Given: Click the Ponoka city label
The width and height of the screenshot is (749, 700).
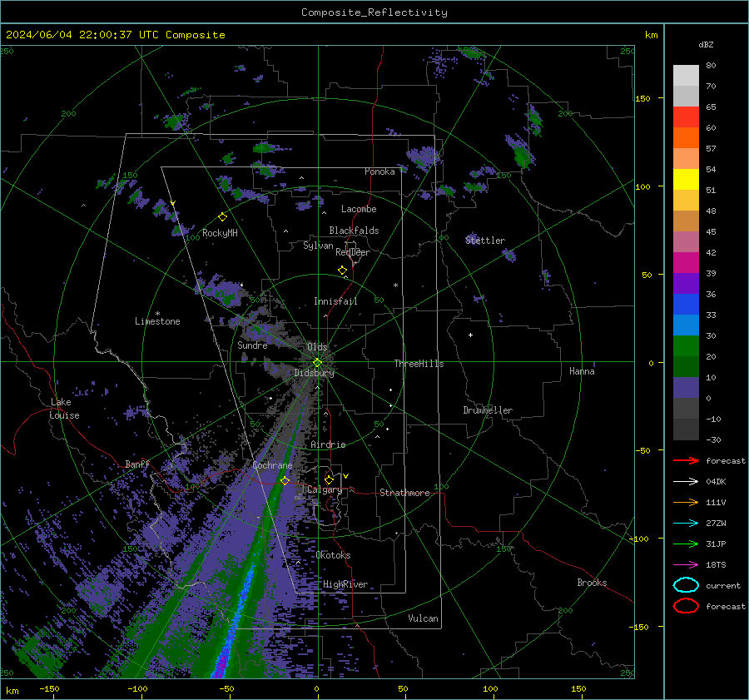Looking at the screenshot, I should (379, 171).
